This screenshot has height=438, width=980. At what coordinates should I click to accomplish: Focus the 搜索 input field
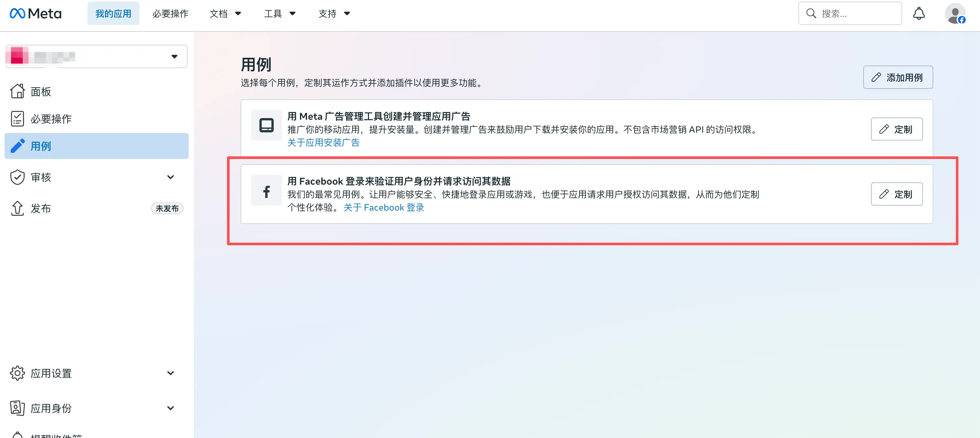(x=850, y=14)
